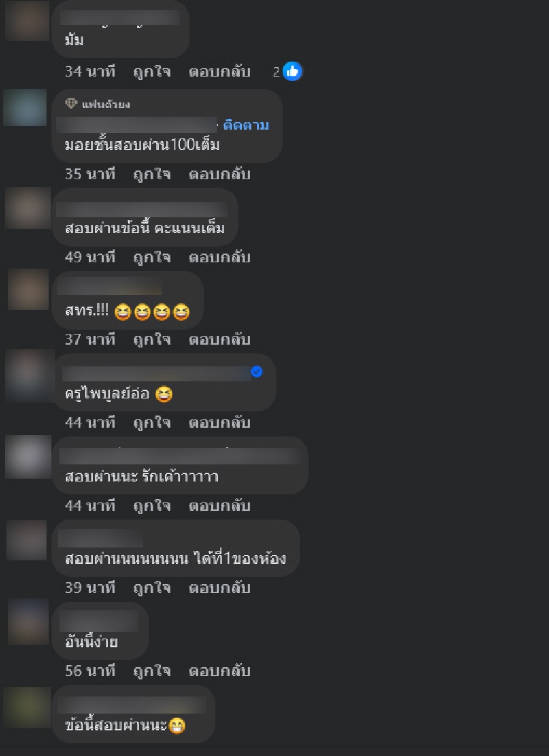549x756 pixels.
Task: Reply to the 49 นาที comment
Action: click(220, 257)
